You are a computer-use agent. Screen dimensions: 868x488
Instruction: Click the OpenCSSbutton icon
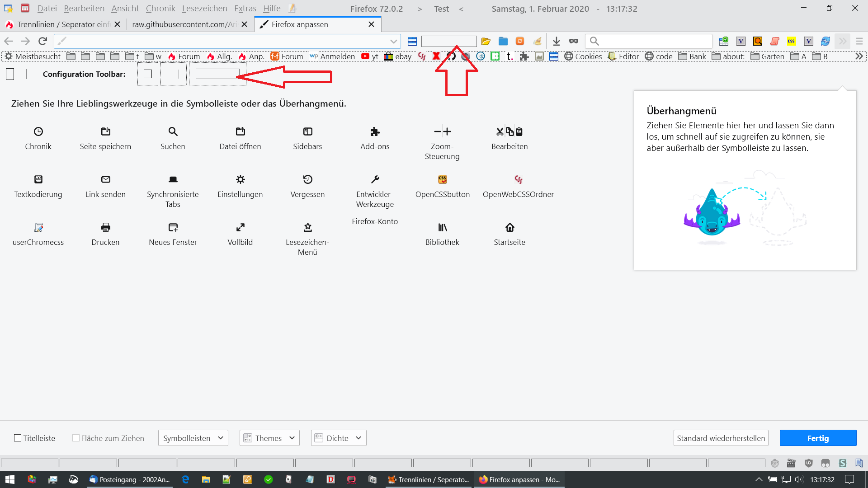click(x=442, y=179)
